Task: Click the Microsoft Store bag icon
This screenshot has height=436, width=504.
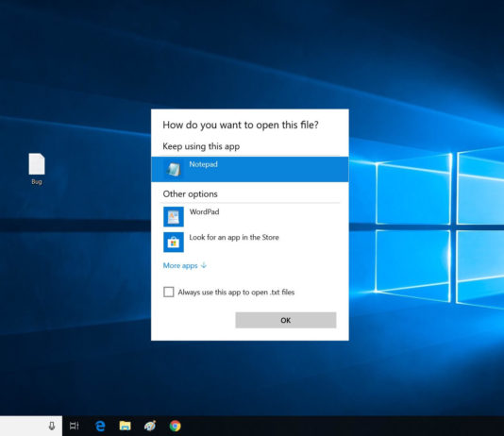Action: [x=174, y=242]
